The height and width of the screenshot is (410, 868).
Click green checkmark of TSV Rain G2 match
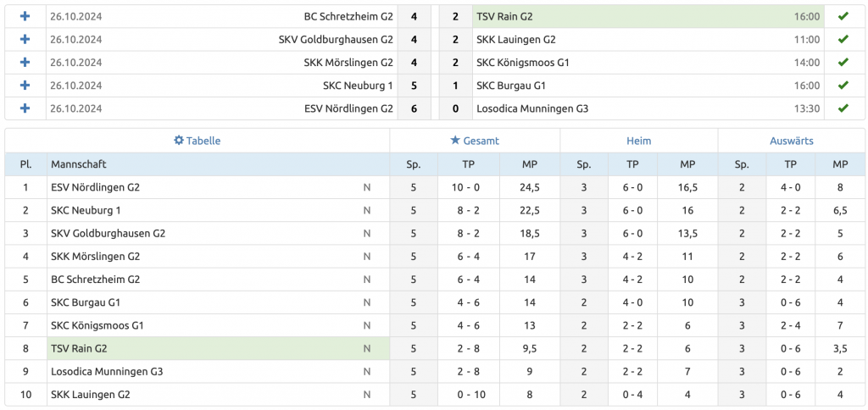843,16
